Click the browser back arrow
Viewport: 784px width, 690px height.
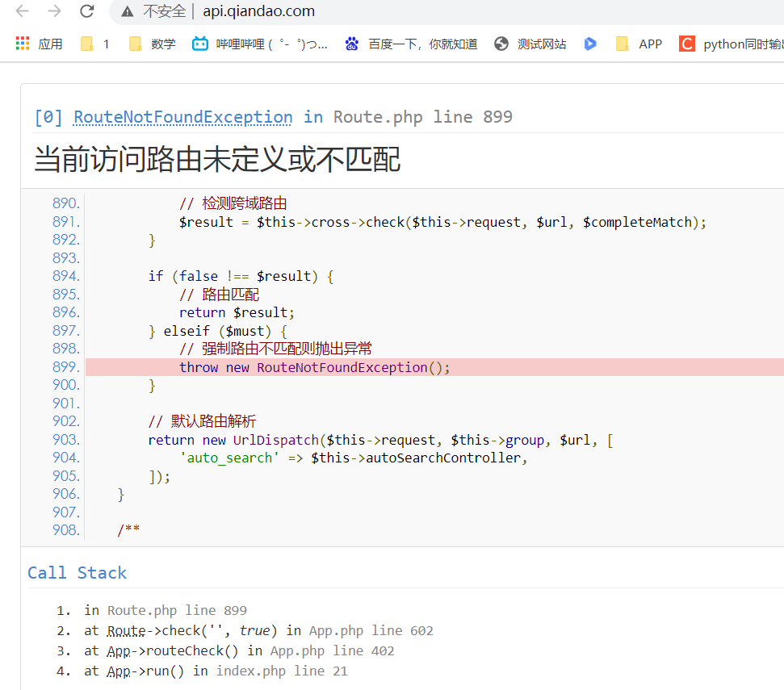[20, 11]
